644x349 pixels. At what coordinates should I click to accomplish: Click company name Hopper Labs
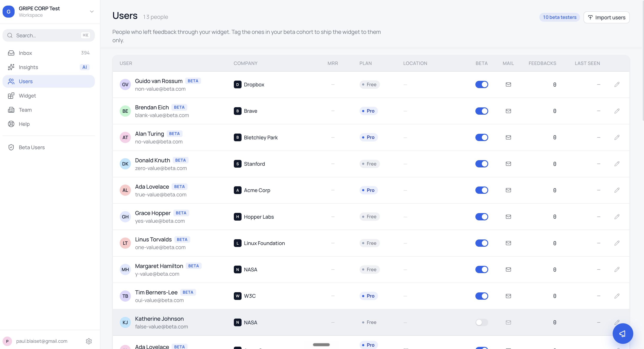(x=259, y=217)
